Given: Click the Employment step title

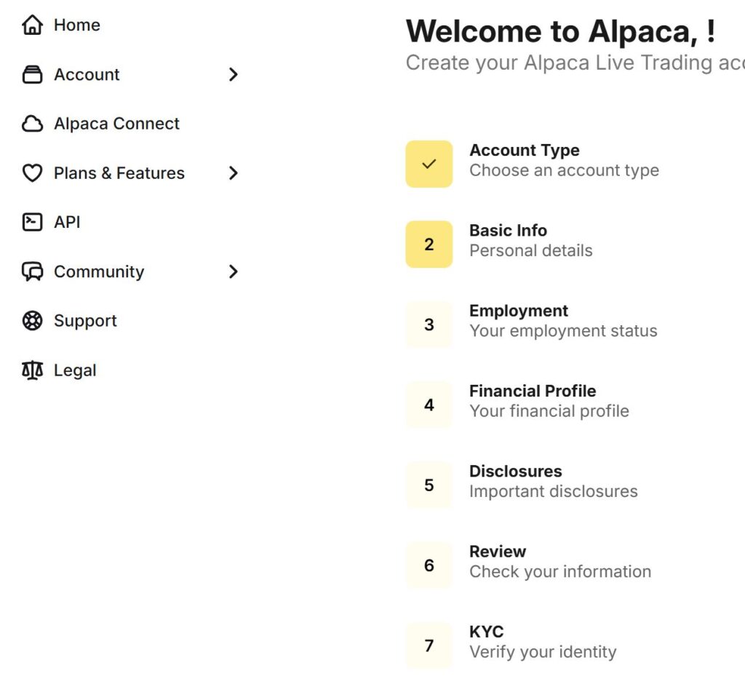Looking at the screenshot, I should [x=518, y=311].
